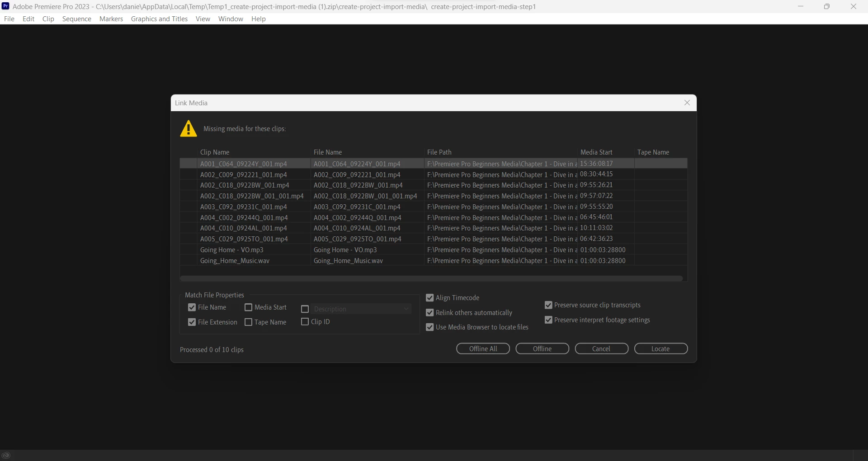Select clip A004_C010_0924AL_001.mp4 row

pyautogui.click(x=434, y=228)
